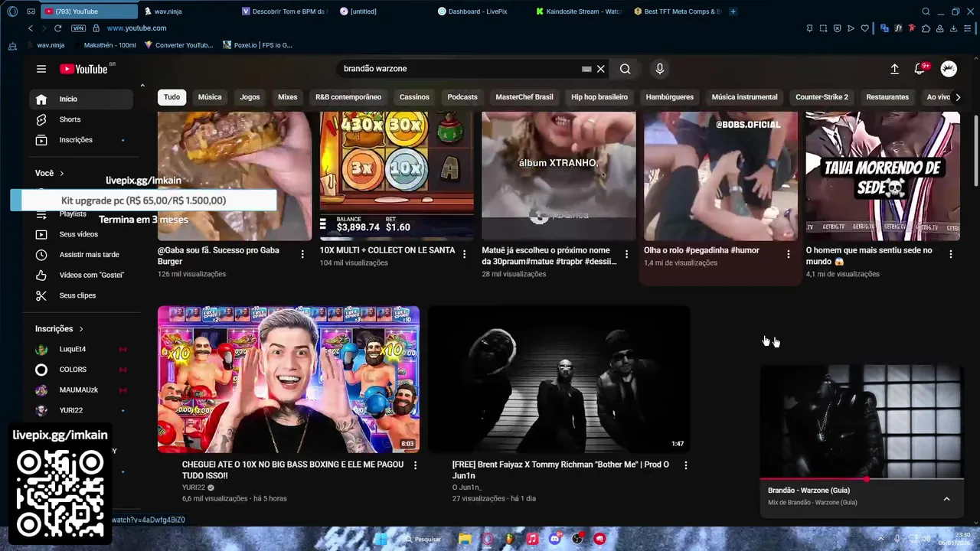Expand the Brandão Warzone miniplayer
The image size is (980, 551).
click(946, 499)
